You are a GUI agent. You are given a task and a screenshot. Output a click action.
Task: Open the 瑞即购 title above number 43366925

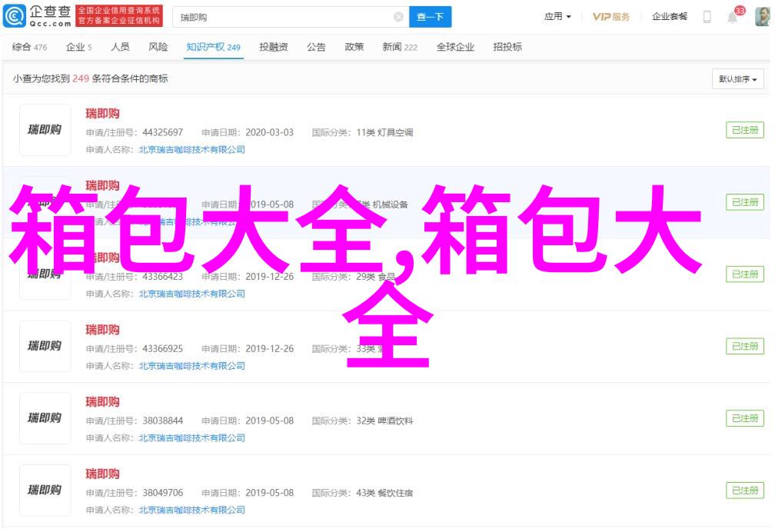(x=102, y=330)
